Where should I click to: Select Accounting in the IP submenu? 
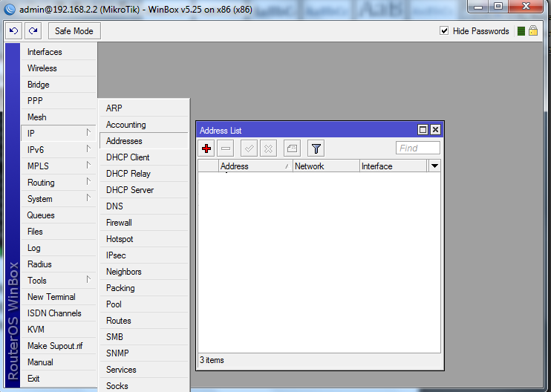[144, 125]
